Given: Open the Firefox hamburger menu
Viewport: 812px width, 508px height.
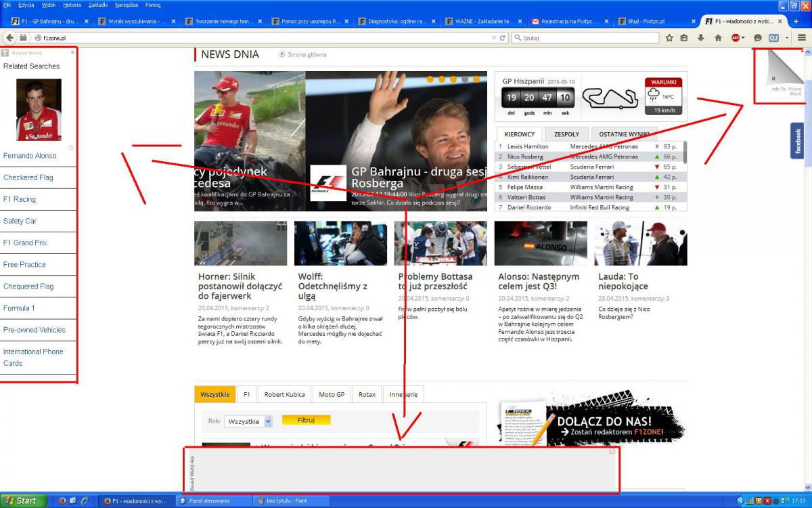Looking at the screenshot, I should point(801,38).
